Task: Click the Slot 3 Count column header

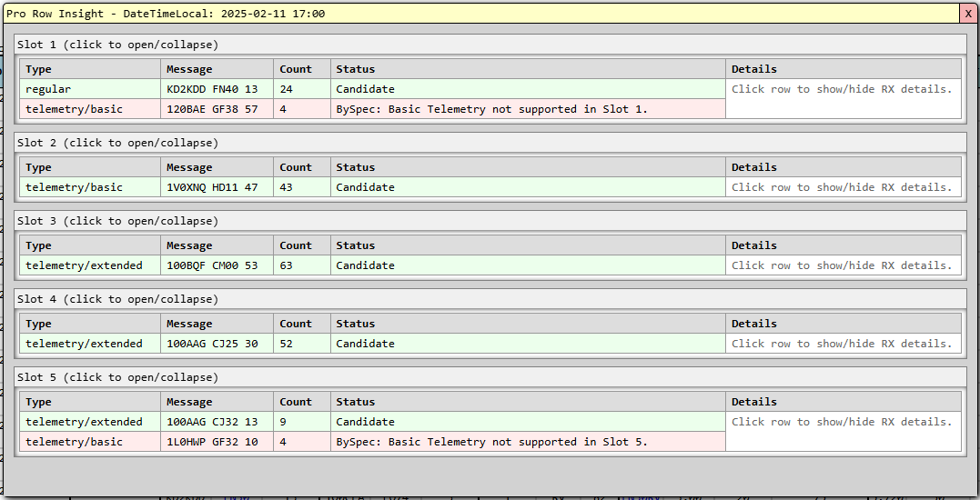Action: (296, 245)
